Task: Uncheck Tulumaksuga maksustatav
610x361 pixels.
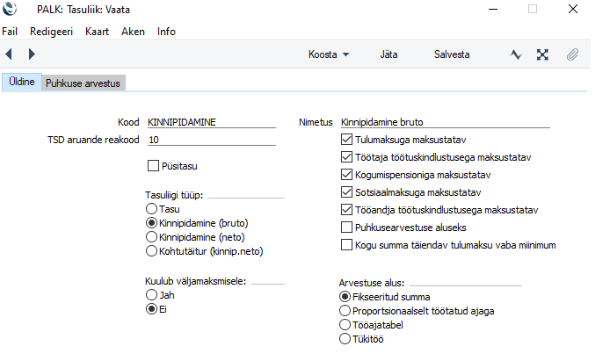Action: (x=346, y=139)
